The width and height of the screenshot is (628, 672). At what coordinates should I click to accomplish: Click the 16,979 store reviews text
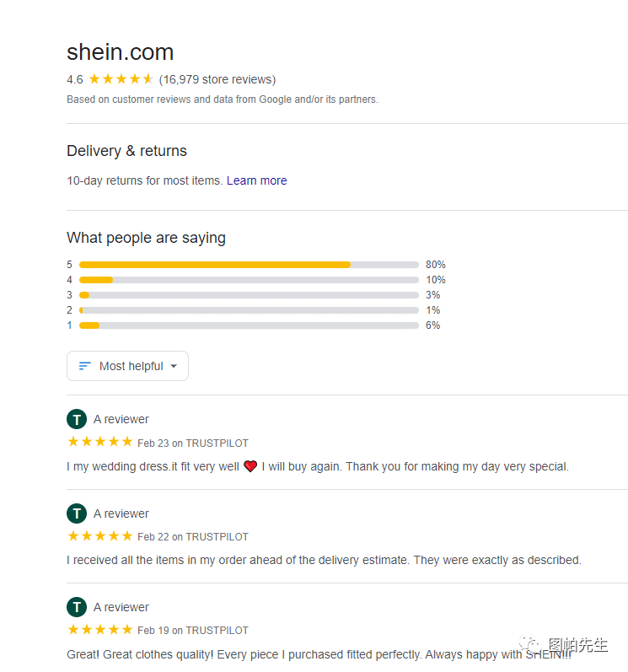[x=217, y=79]
